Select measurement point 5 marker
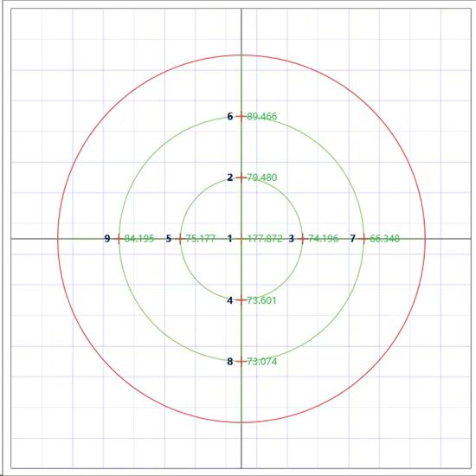This screenshot has height=476, width=476. tap(180, 239)
